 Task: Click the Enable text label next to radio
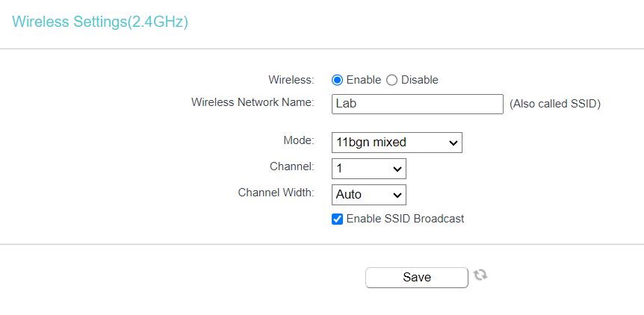(x=364, y=80)
